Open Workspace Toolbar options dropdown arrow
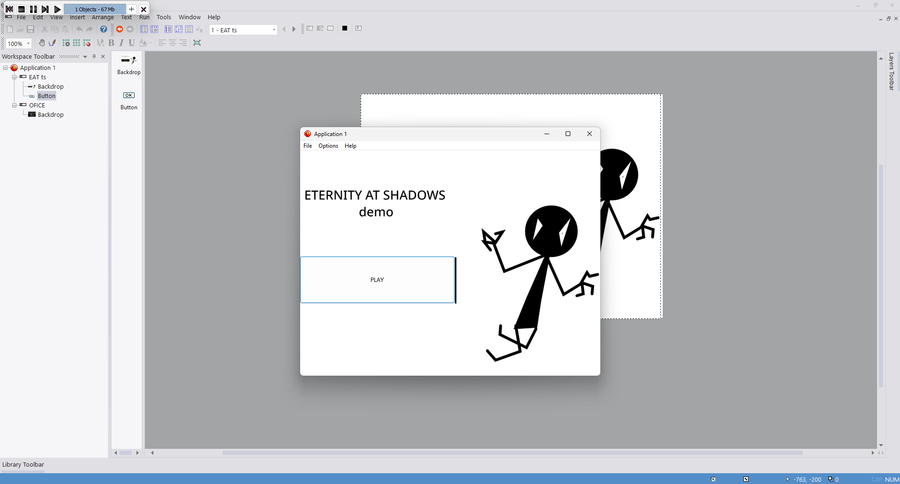 (85, 57)
